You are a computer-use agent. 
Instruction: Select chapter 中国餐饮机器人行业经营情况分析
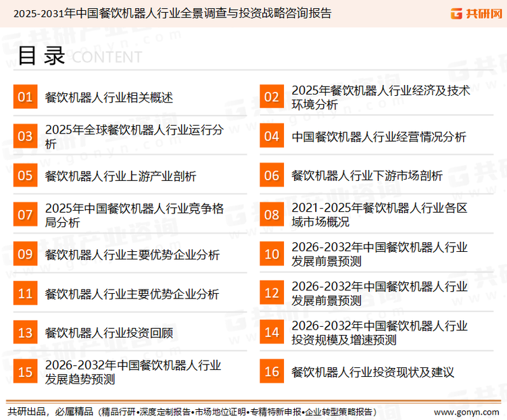pos(379,137)
